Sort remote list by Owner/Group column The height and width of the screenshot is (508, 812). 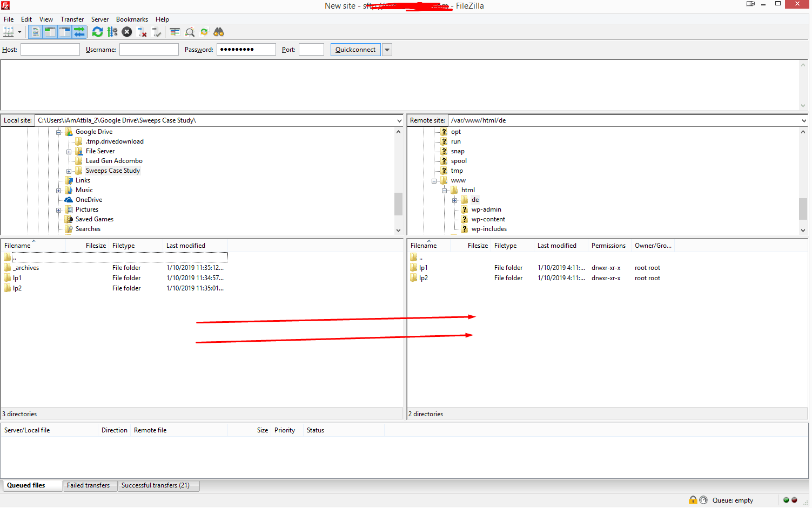coord(653,246)
